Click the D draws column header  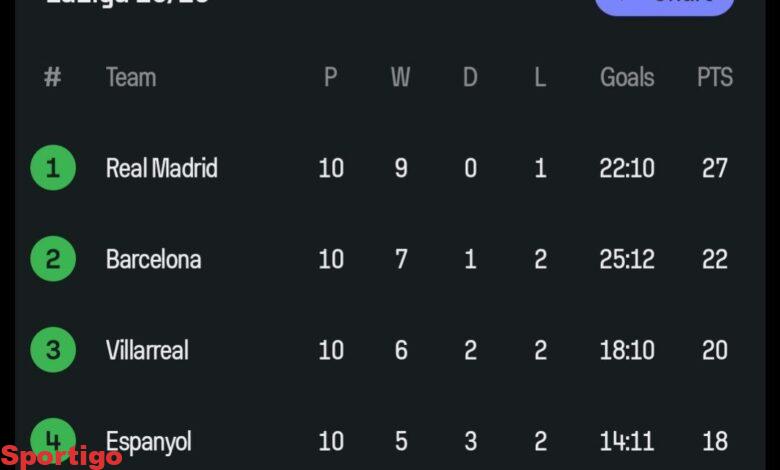tap(470, 77)
